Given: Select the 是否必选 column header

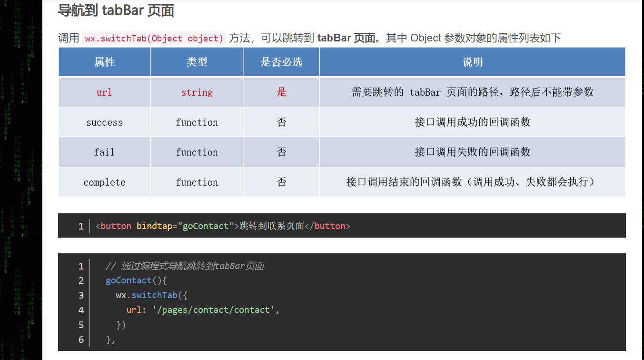Looking at the screenshot, I should [281, 62].
